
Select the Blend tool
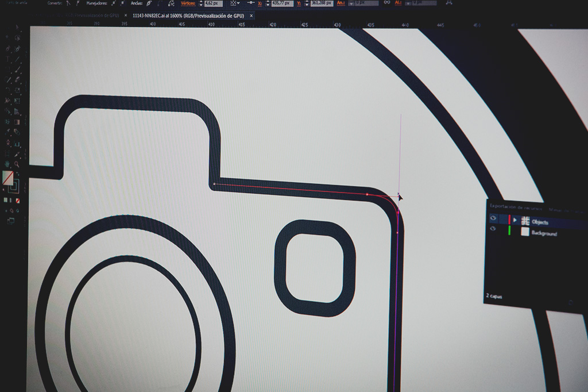(18, 132)
